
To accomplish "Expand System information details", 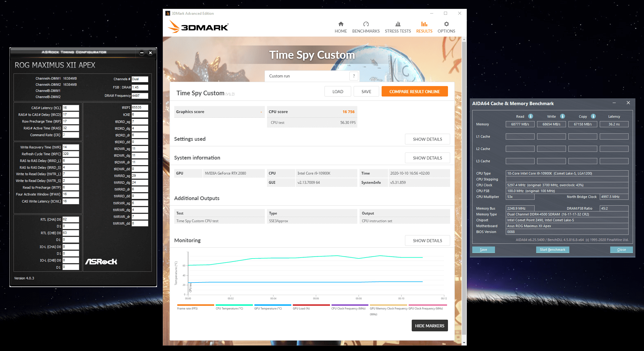I will coord(427,158).
